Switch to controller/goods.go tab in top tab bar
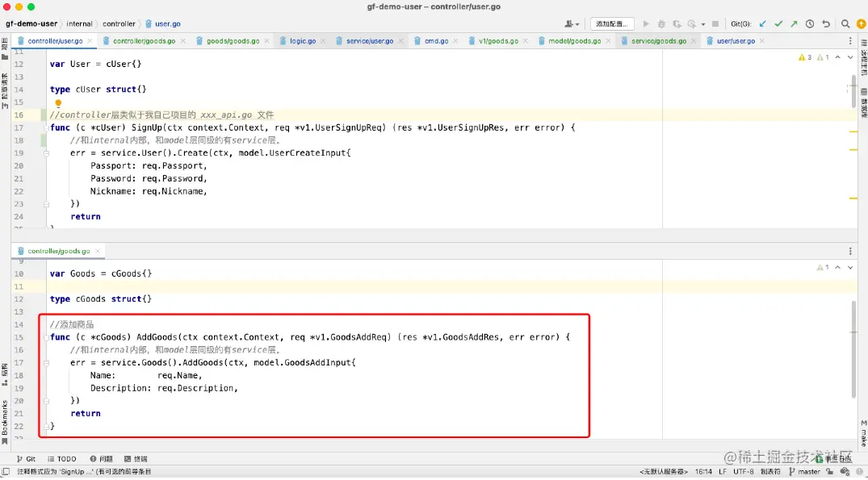 (x=144, y=41)
